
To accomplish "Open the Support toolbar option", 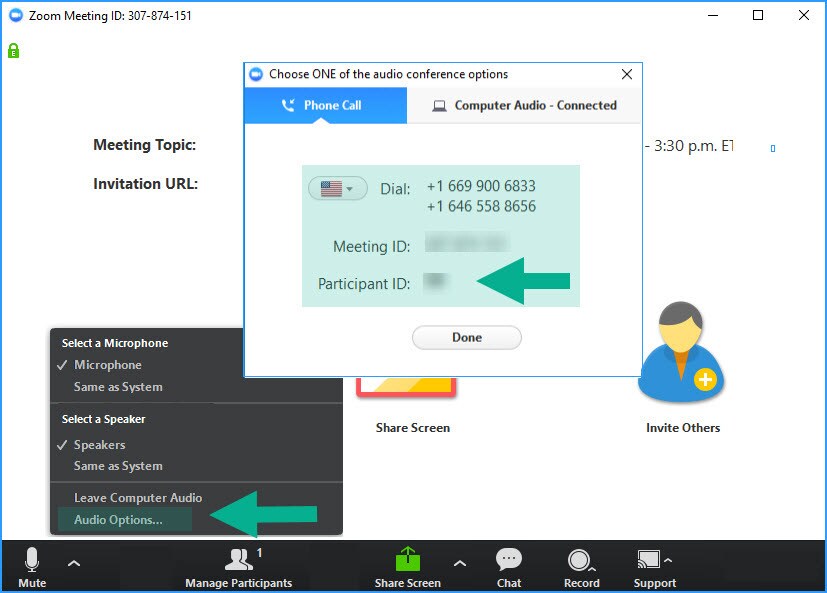I will click(x=655, y=568).
